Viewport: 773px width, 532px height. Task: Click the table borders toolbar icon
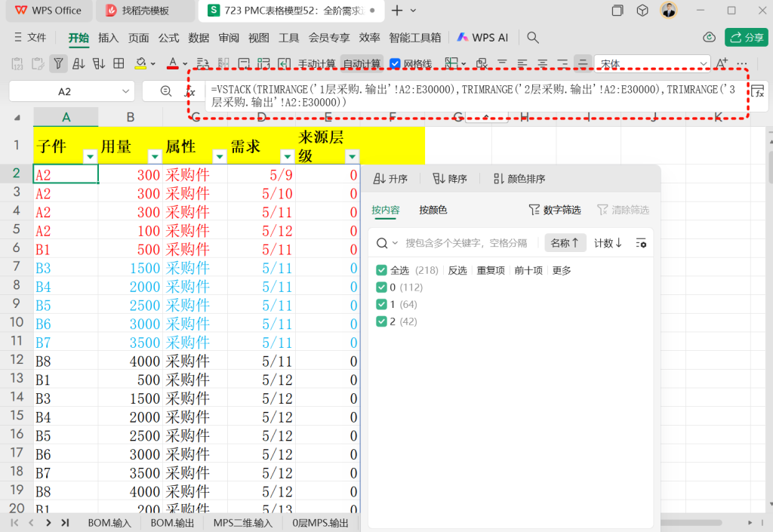coord(119,63)
